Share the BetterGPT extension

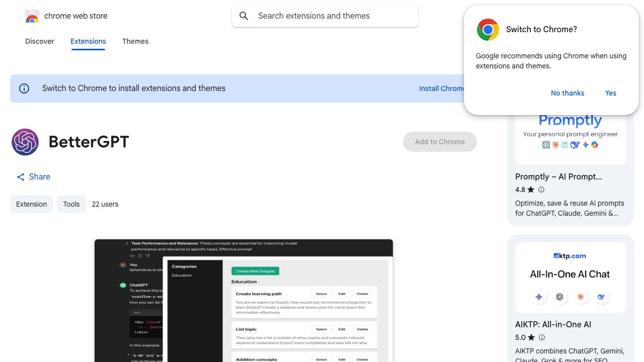(33, 176)
